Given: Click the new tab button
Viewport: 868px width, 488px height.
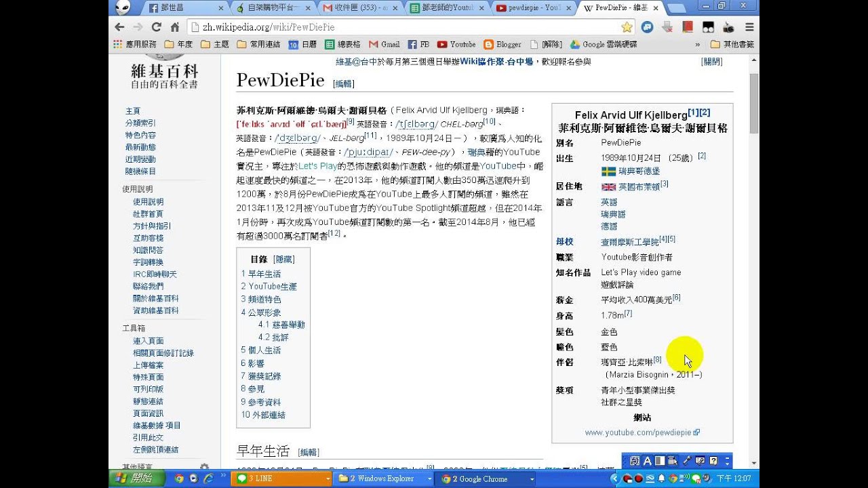Looking at the screenshot, I should pos(676,9).
